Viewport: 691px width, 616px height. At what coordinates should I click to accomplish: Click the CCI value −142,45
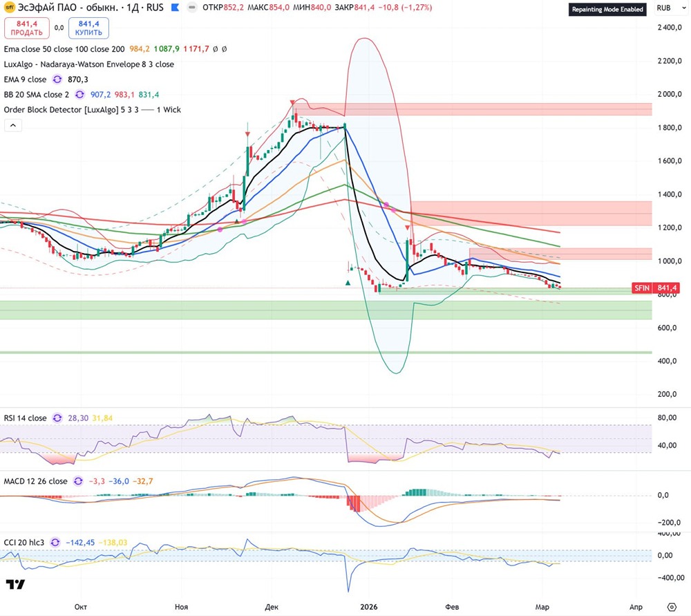80,542
